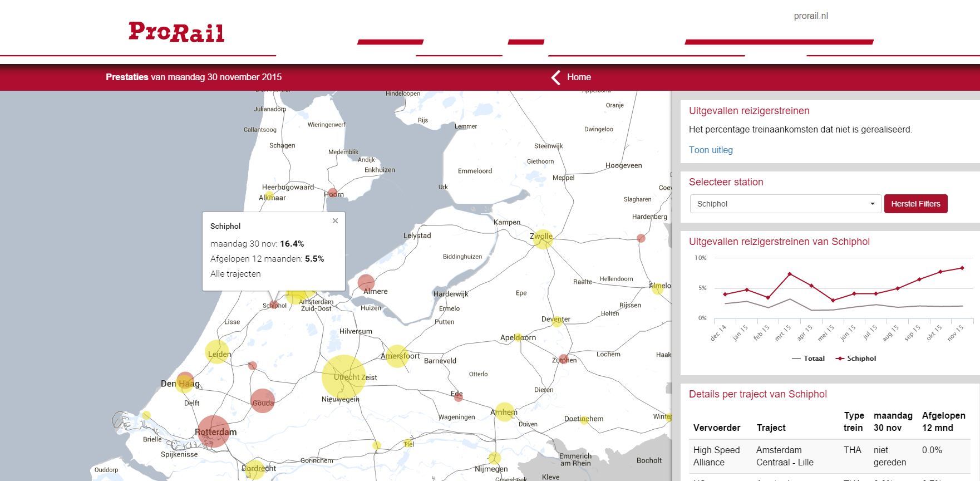Click the back chevron beside Home
The width and height of the screenshot is (980, 481).
click(555, 77)
